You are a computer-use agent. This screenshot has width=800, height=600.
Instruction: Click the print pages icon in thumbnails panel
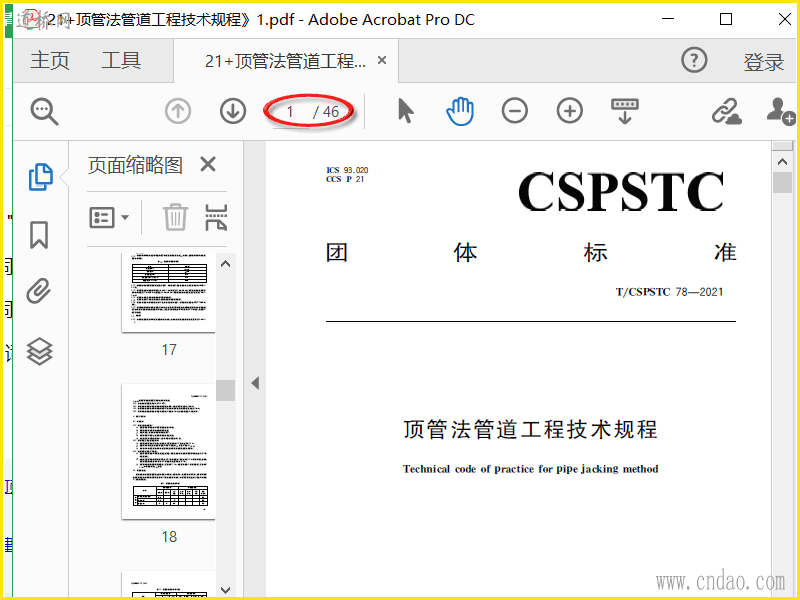point(216,217)
